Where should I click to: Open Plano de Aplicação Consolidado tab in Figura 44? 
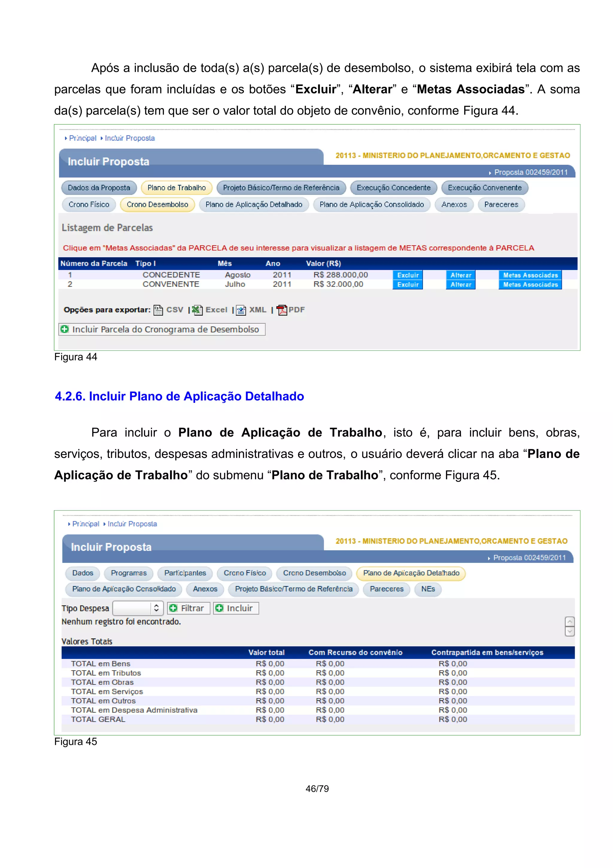pos(372,205)
